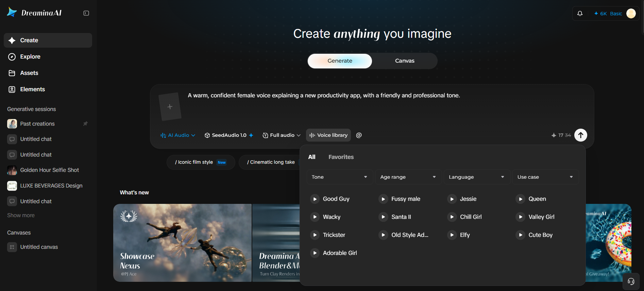The image size is (644, 291).
Task: Open the Language filter dropdown
Action: click(x=477, y=177)
